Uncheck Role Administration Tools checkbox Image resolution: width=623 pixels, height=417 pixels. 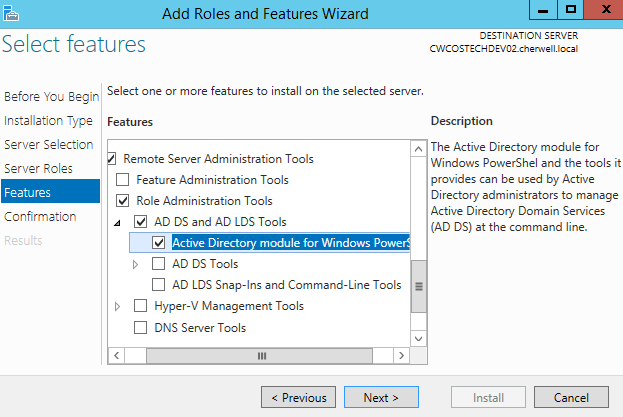tap(122, 201)
